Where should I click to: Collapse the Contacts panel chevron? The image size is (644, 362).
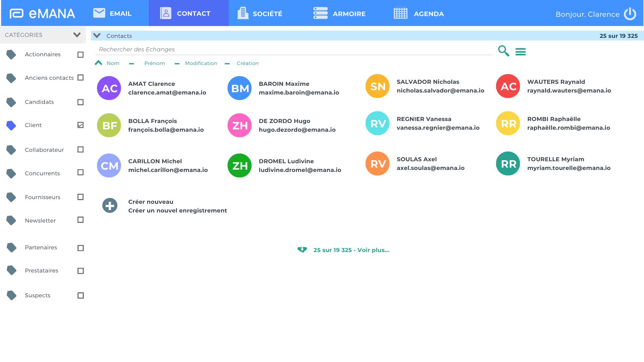[x=97, y=36]
